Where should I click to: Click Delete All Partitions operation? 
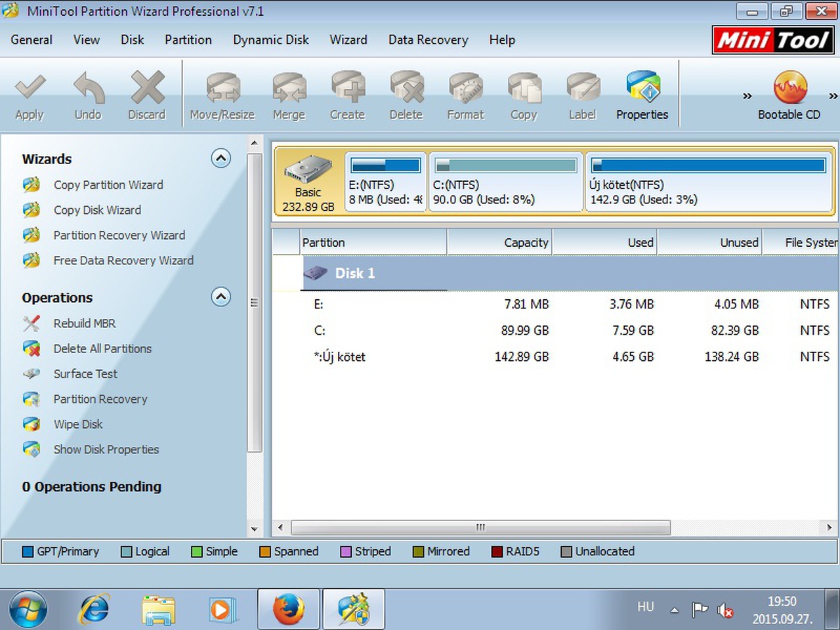(x=102, y=348)
